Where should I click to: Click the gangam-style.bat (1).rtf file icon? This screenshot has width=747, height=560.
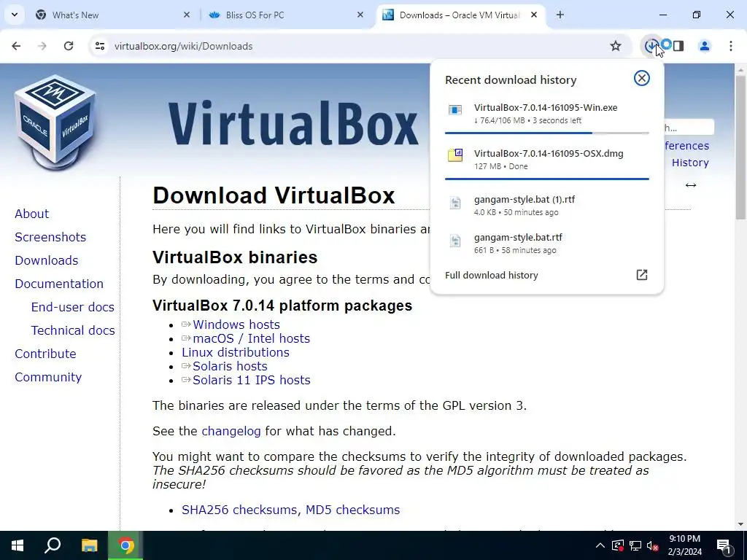[x=455, y=203]
